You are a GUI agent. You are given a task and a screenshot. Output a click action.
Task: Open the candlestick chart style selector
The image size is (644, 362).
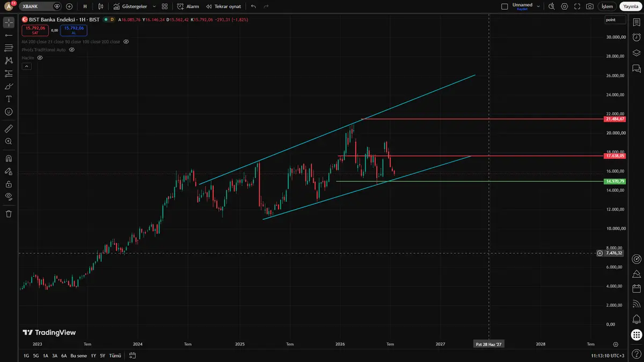click(x=100, y=6)
